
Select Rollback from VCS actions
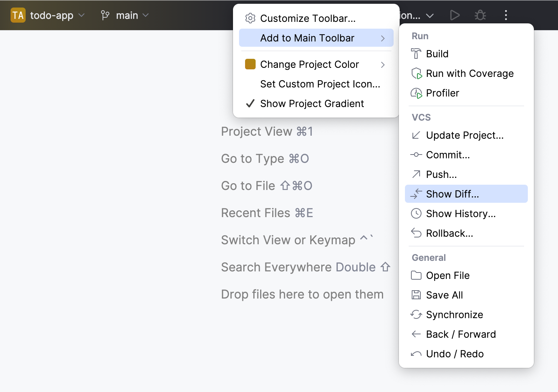449,233
